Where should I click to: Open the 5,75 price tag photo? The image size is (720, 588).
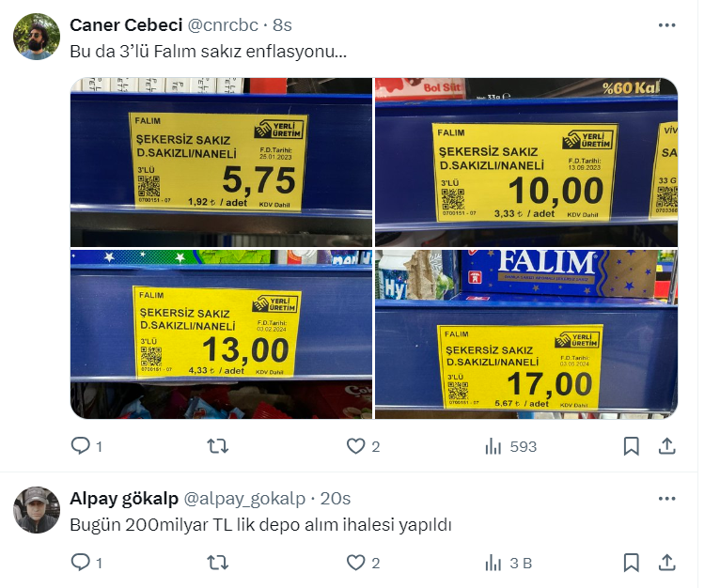tap(221, 162)
